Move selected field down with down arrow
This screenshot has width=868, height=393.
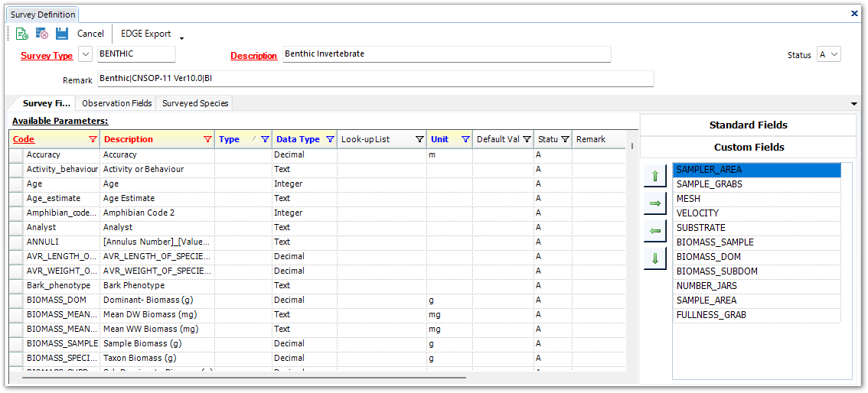pos(654,258)
